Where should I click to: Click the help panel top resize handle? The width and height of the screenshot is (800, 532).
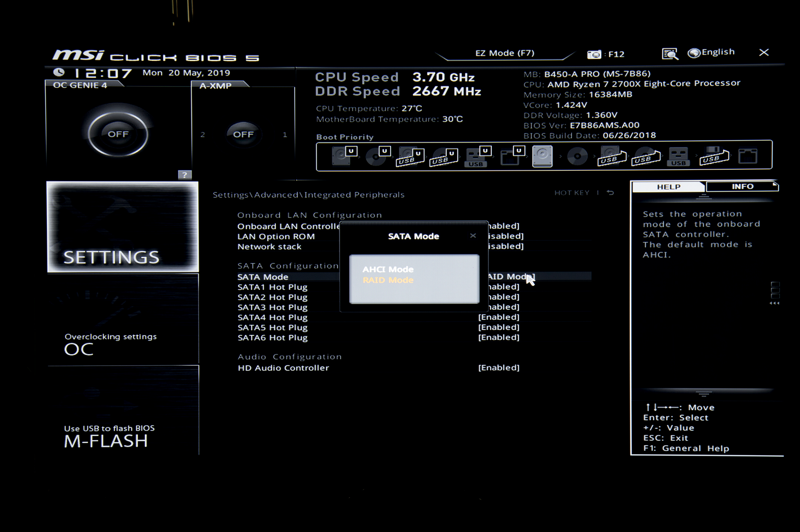pyautogui.click(x=704, y=196)
